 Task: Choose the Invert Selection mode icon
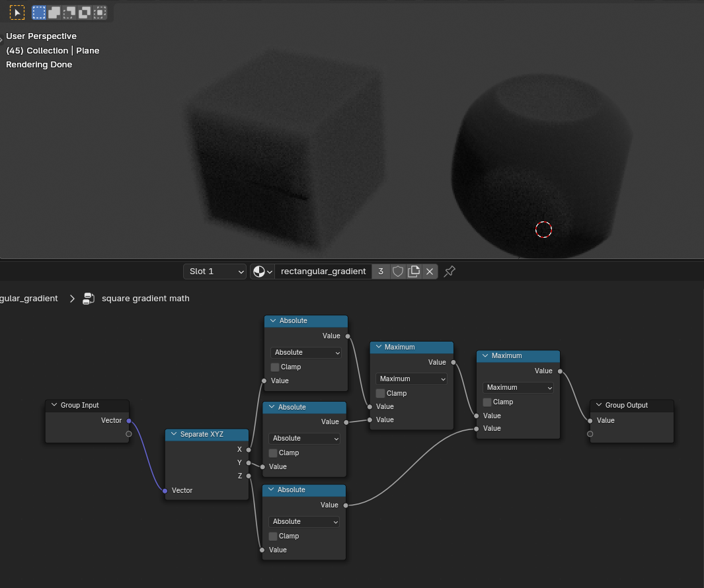[85, 13]
